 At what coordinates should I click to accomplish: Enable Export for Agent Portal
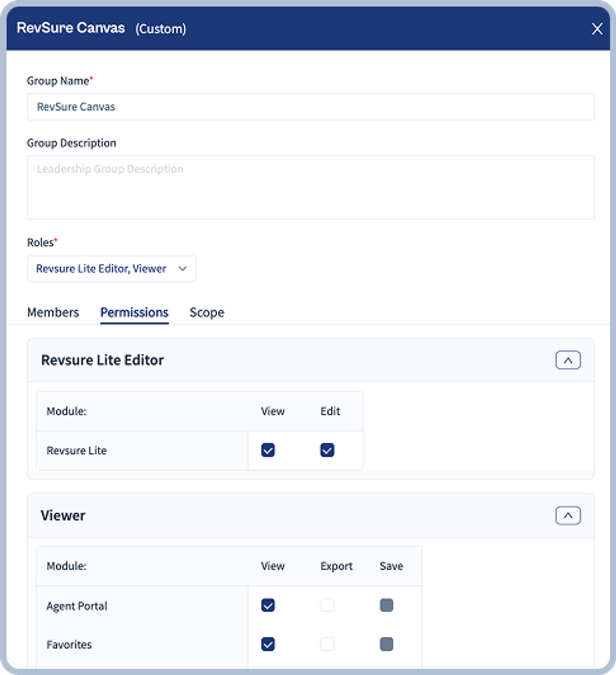[327, 605]
